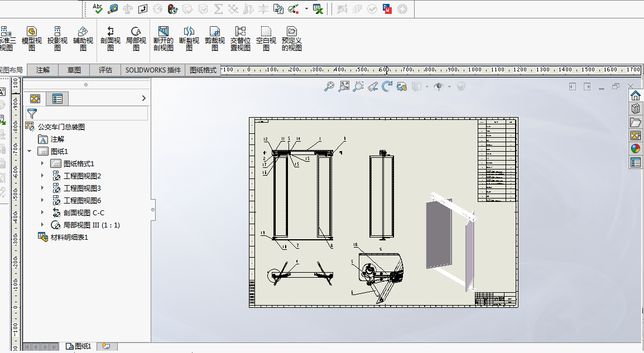
Task: Launch the DriveWorks DW icon
Action: click(387, 8)
